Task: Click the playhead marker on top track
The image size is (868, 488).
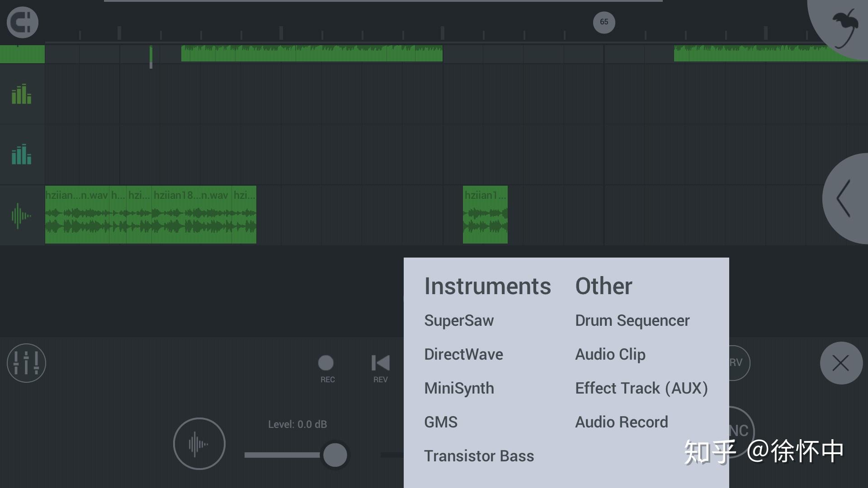Action: [x=151, y=56]
